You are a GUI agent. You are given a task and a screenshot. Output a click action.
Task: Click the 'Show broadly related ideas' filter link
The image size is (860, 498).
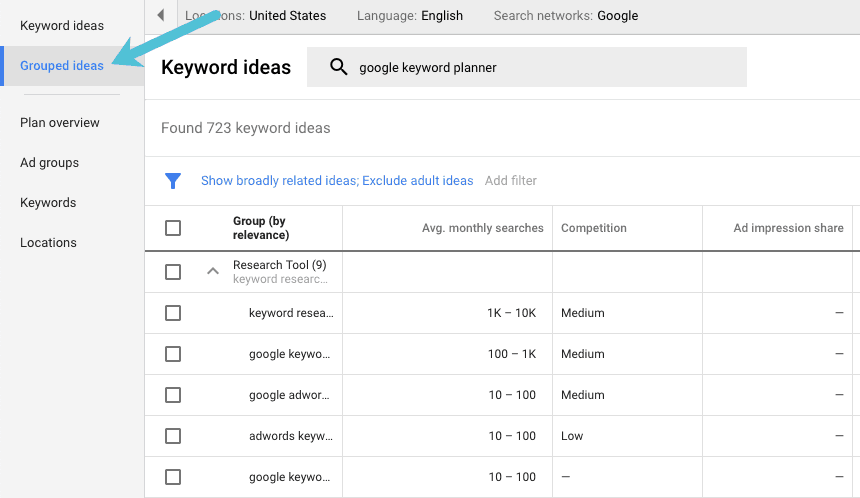tap(279, 181)
